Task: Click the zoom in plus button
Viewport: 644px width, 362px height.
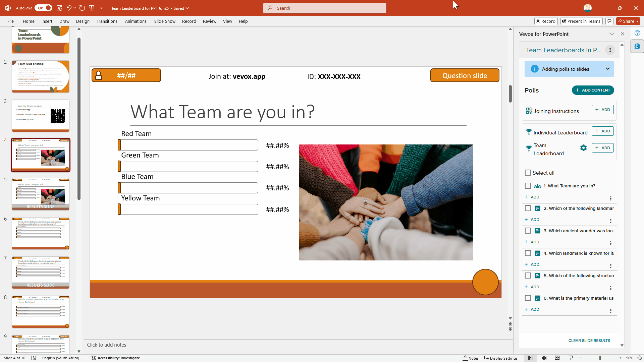Action: pos(621,358)
